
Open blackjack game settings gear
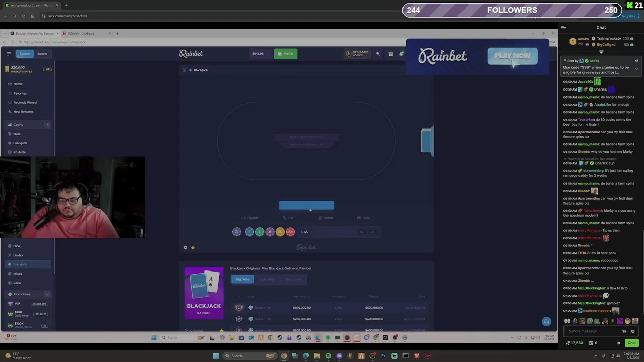[185, 247]
